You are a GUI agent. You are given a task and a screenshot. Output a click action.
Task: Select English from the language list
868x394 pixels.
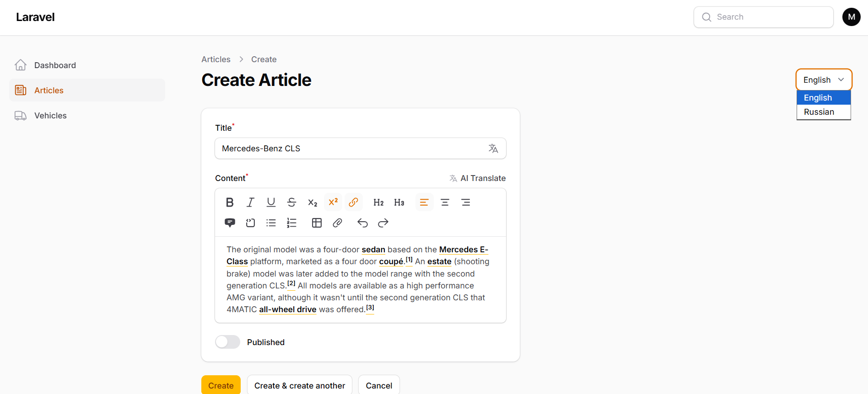[x=824, y=98]
